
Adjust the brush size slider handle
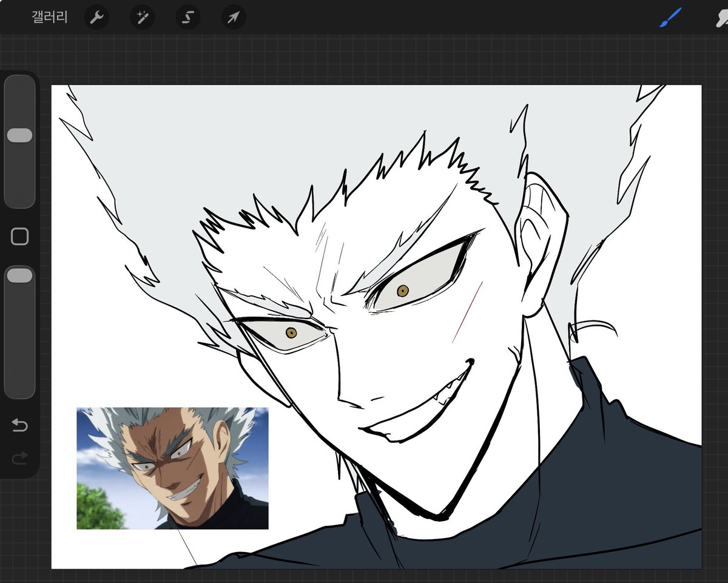click(20, 135)
